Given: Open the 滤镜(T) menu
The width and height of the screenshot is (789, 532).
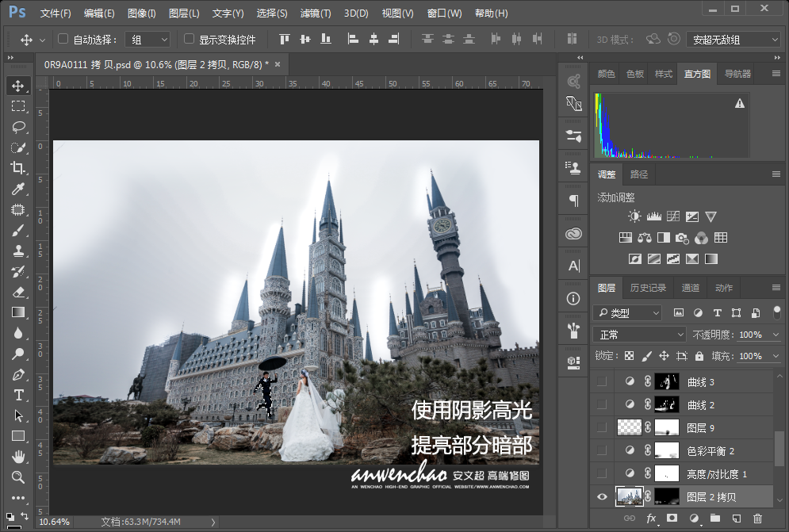Looking at the screenshot, I should [316, 13].
